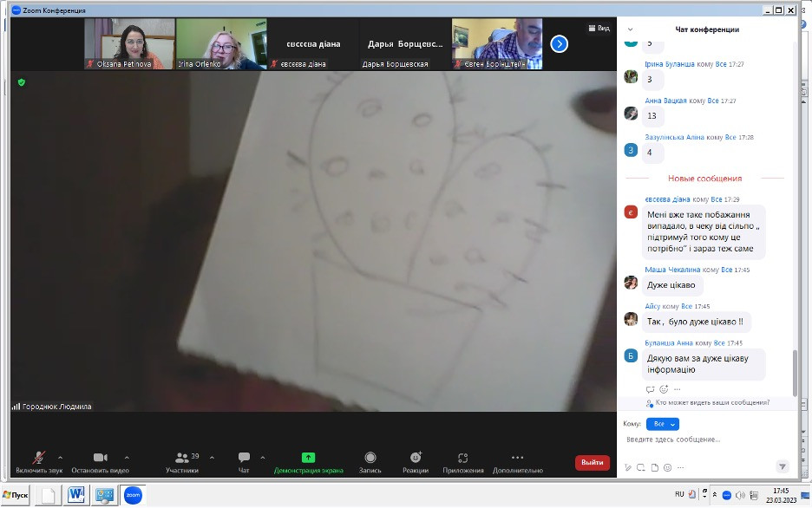Open the Приложения apps panel
812x508 pixels.
click(x=463, y=462)
